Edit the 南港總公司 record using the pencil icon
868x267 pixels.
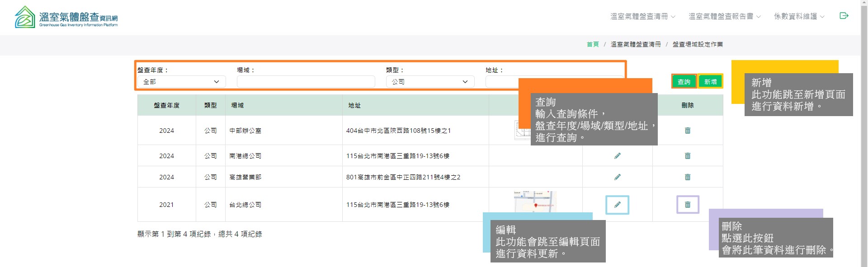[617, 156]
